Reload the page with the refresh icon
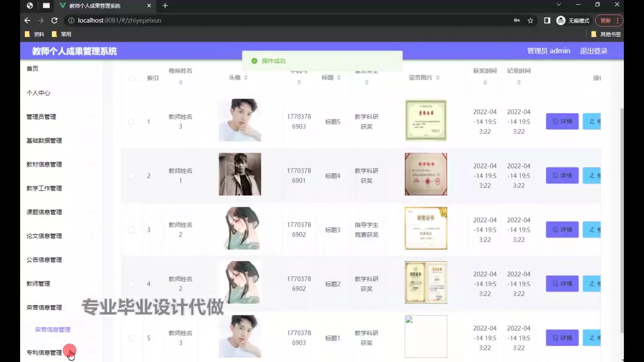 (54, 20)
